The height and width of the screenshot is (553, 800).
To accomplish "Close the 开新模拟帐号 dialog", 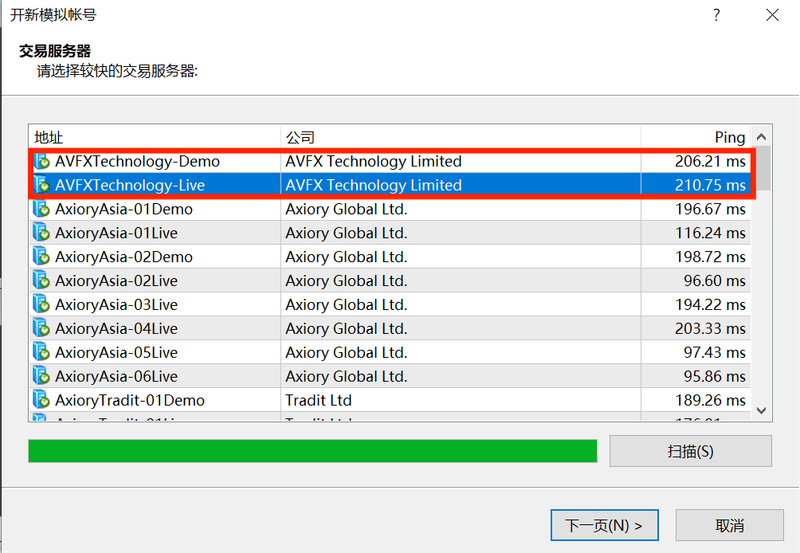I will 772,15.
